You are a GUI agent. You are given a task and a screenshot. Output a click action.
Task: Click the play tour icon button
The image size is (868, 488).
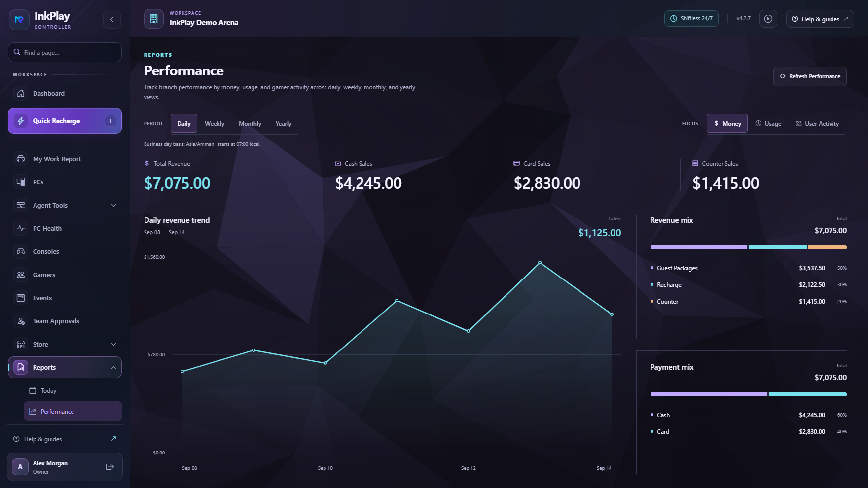(x=768, y=19)
